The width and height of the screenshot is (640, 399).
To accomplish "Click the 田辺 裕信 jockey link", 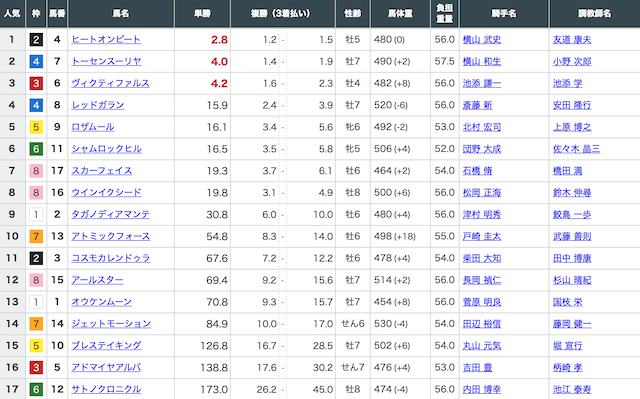I will [482, 324].
